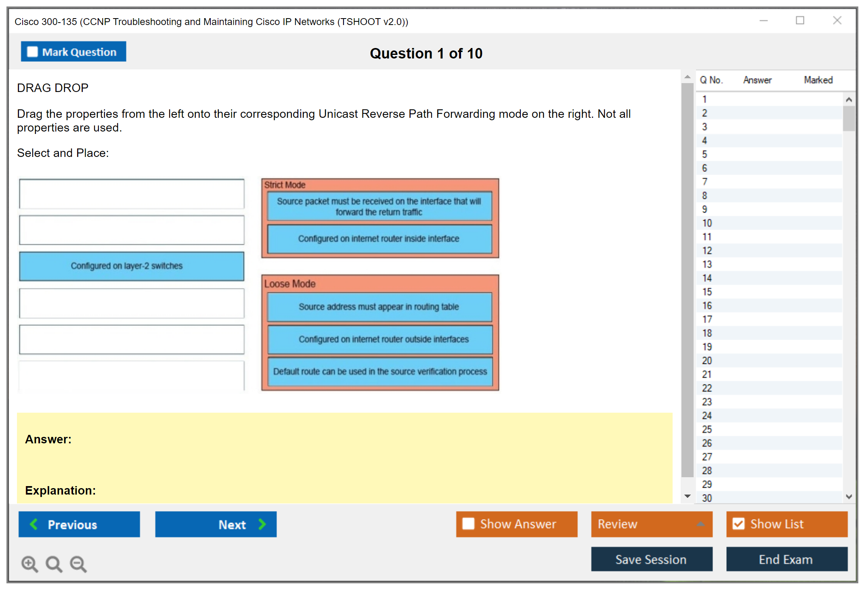This screenshot has height=593, width=868.
Task: Click the zoom out magnifier icon
Action: [x=78, y=564]
